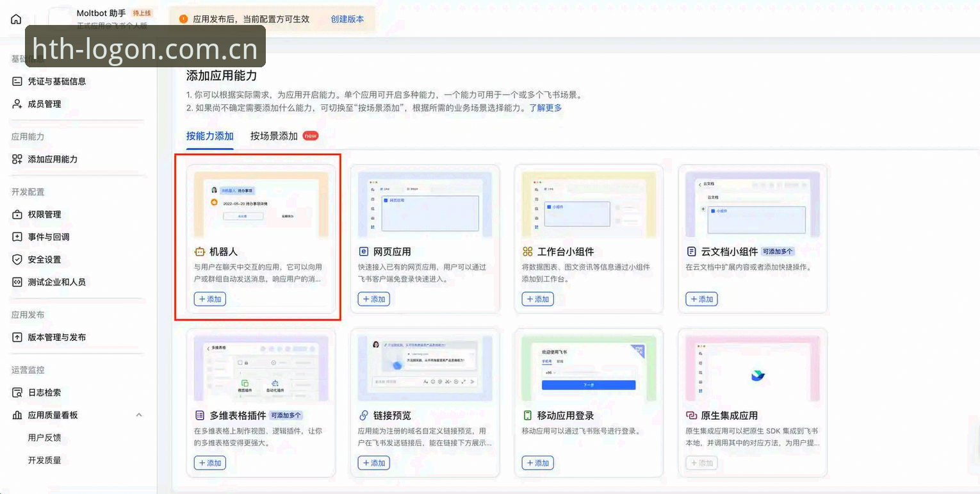Click the 链接预览 chain-link icon
This screenshot has height=494, width=980.
point(363,415)
